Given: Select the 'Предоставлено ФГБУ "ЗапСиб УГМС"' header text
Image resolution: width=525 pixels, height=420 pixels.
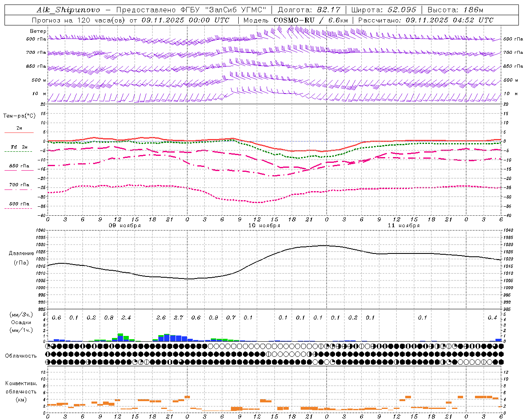Looking at the screenshot, I should [191, 10].
